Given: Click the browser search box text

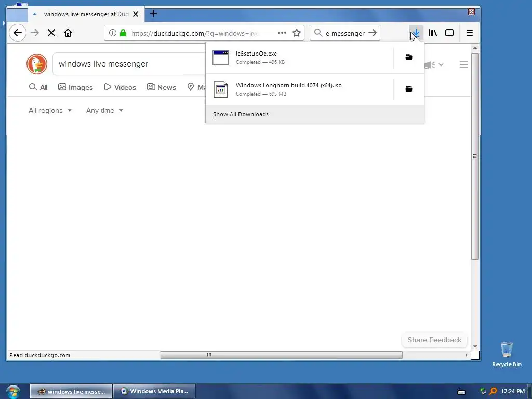Looking at the screenshot, I should (x=345, y=33).
